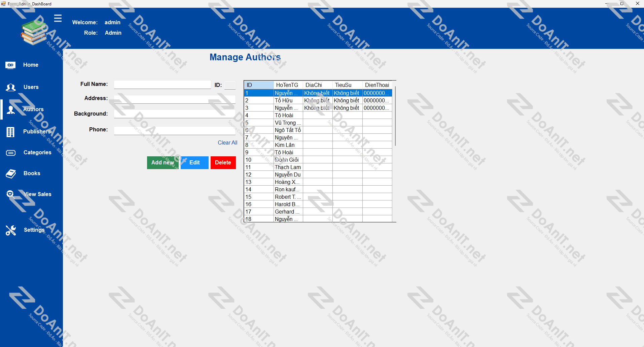This screenshot has height=347, width=644.
Task: Select the Vũ Trọng author row
Action: 318,123
